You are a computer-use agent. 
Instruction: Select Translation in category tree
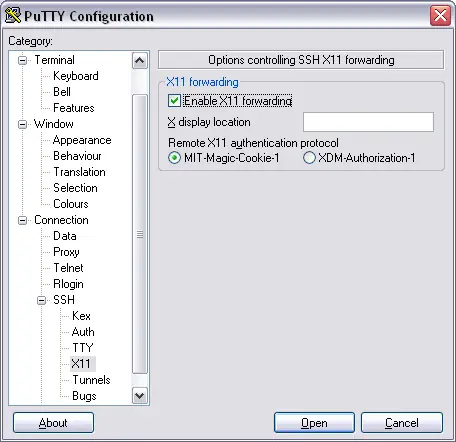pos(79,172)
